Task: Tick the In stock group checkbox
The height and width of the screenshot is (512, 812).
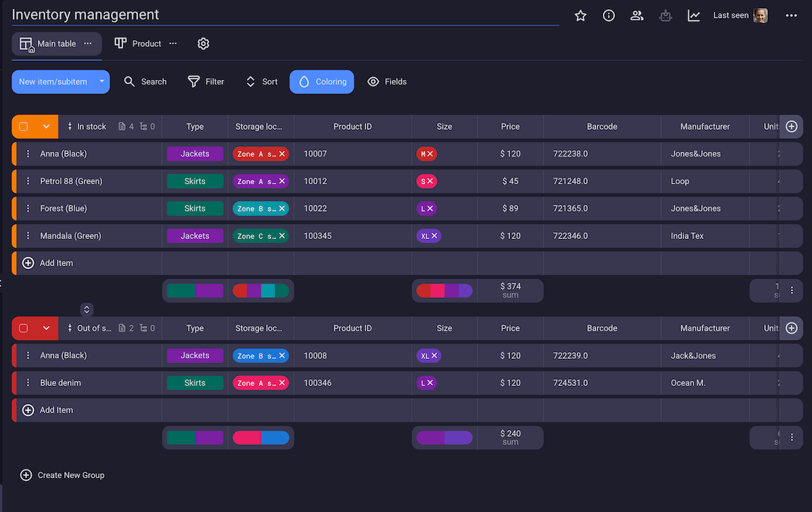Action: 24,127
